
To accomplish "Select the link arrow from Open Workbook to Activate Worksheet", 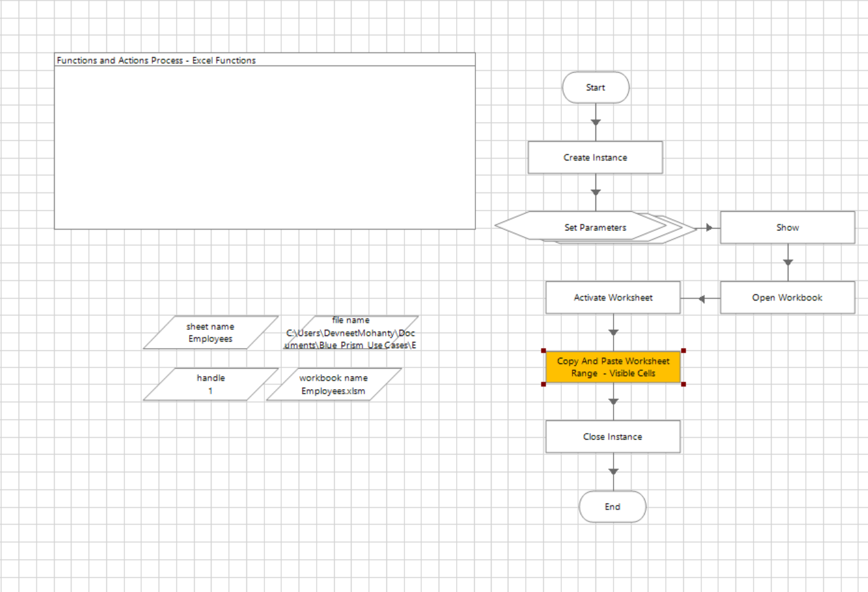I will (x=701, y=299).
